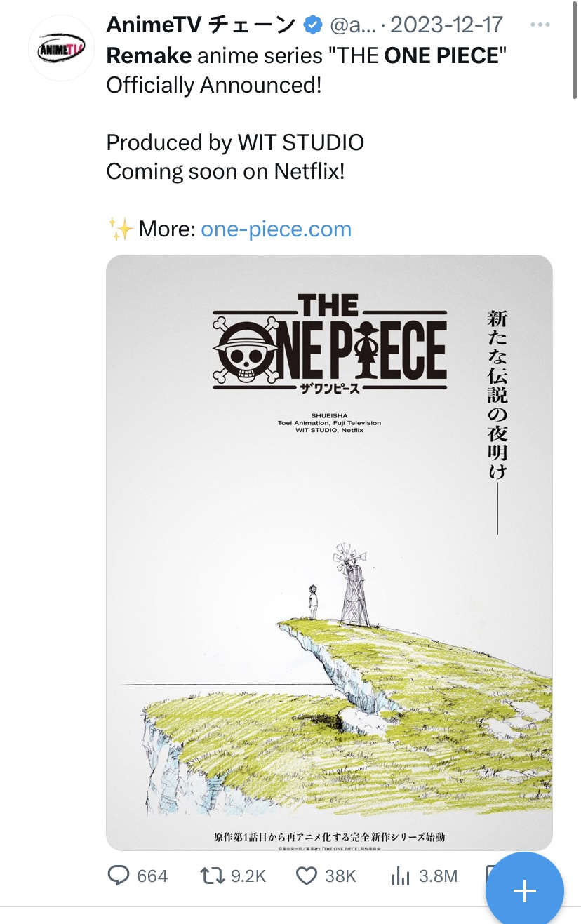Tap the partially hidden bookmark icon
The image size is (581, 924).
490,874
